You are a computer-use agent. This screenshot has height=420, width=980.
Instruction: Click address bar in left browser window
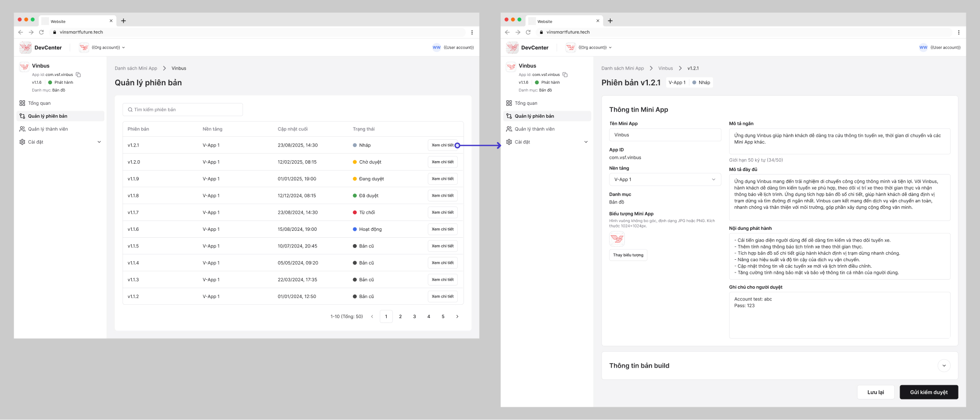[257, 32]
